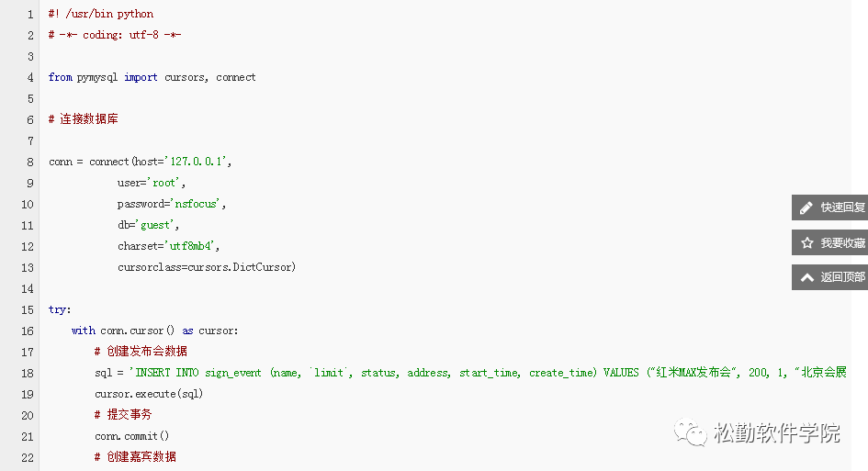
Task: Select line number 15 beside try
Action: tap(27, 309)
